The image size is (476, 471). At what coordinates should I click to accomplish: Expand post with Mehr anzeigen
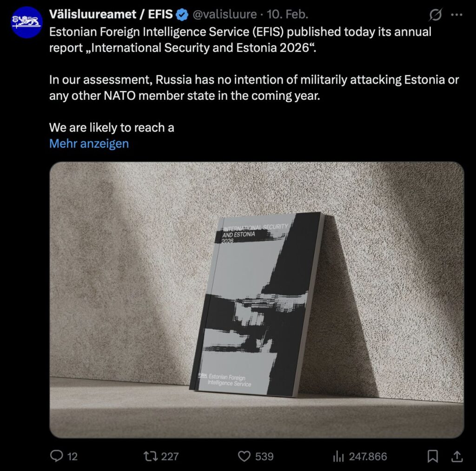click(89, 144)
